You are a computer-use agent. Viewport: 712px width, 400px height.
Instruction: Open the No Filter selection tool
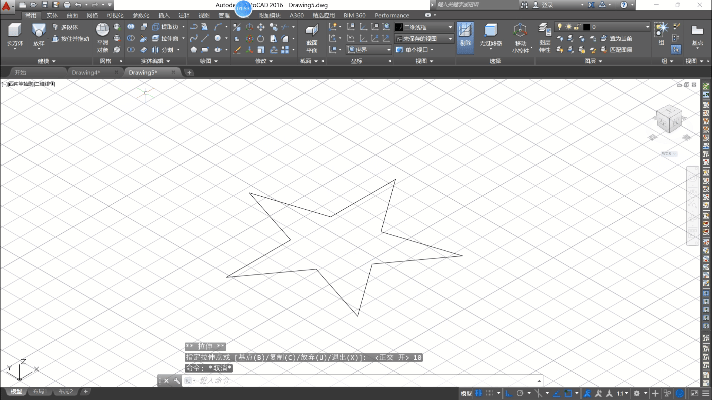click(x=490, y=35)
